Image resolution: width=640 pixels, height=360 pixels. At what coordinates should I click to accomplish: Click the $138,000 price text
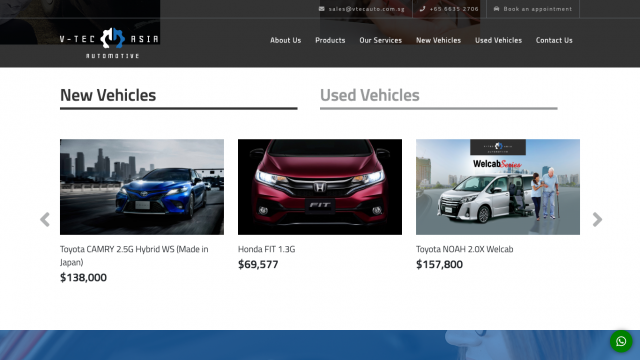83,278
